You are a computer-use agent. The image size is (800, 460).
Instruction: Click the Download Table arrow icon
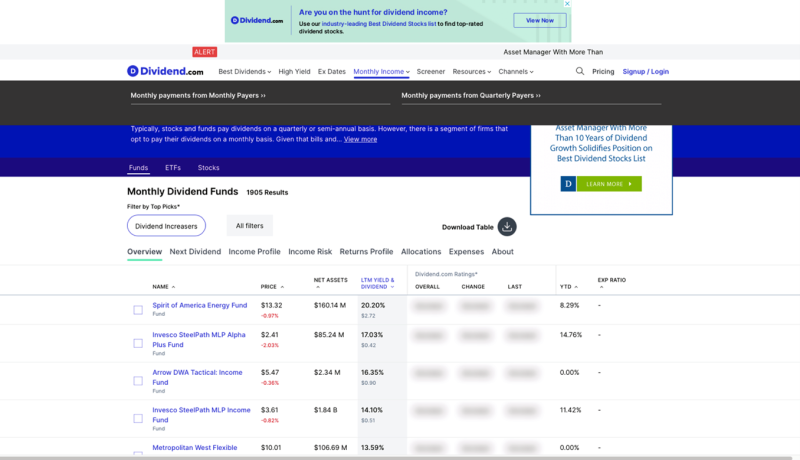pos(507,227)
